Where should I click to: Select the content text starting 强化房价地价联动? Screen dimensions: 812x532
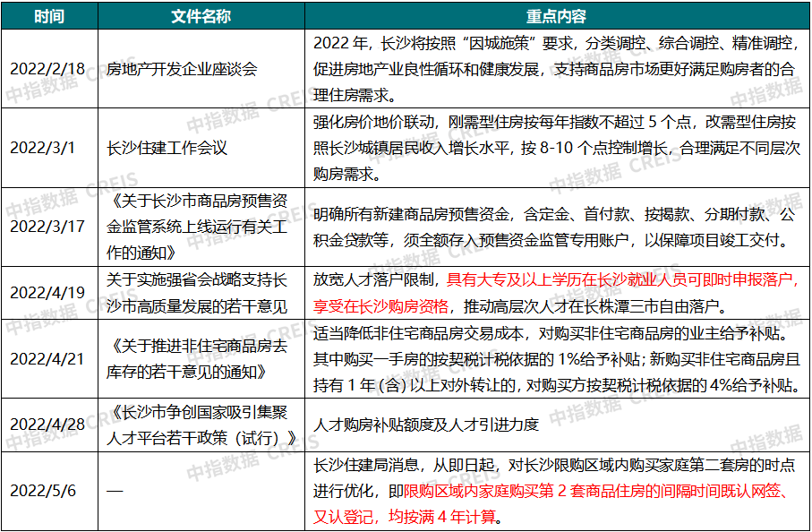557,148
